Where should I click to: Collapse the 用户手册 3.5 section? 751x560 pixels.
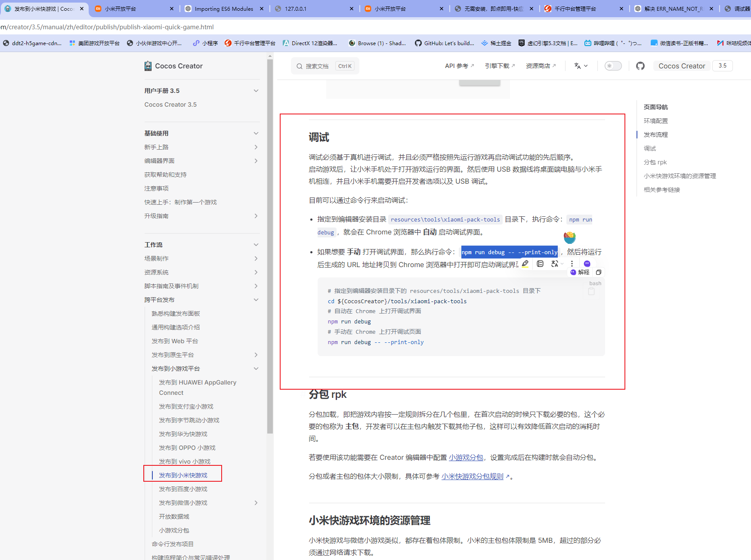tap(256, 91)
